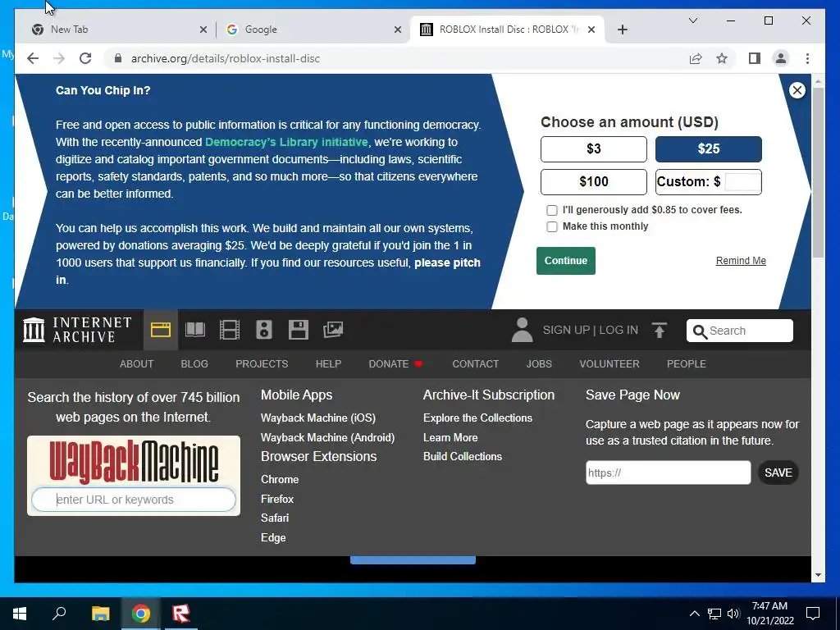Open File Explorer from taskbar
Viewport: 840px width, 630px height.
pos(100,614)
